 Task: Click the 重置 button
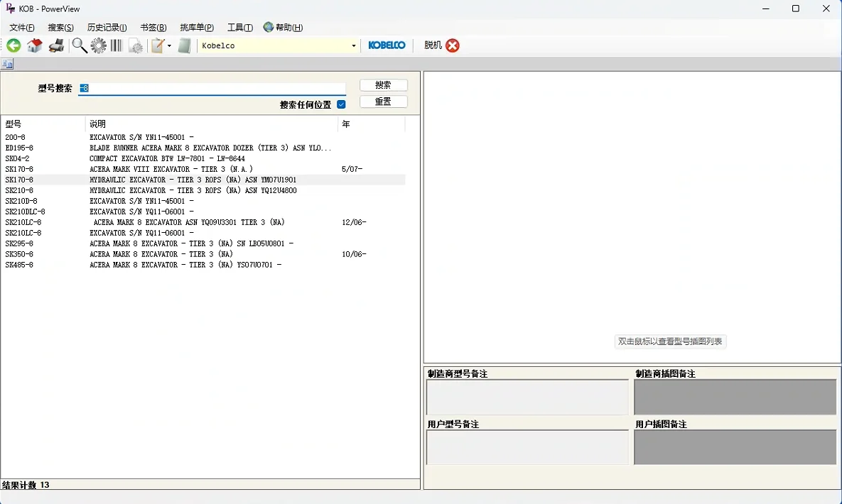pos(384,102)
